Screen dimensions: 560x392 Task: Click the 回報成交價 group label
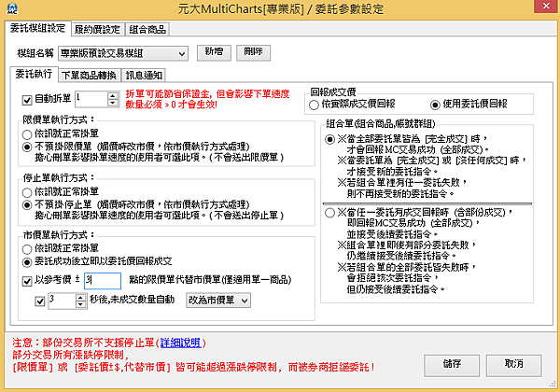[x=333, y=92]
